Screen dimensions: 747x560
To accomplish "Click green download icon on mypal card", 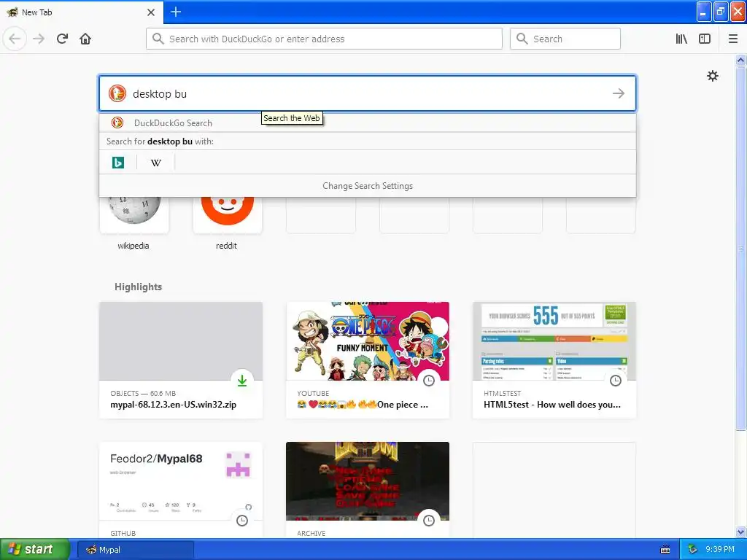I will [242, 381].
